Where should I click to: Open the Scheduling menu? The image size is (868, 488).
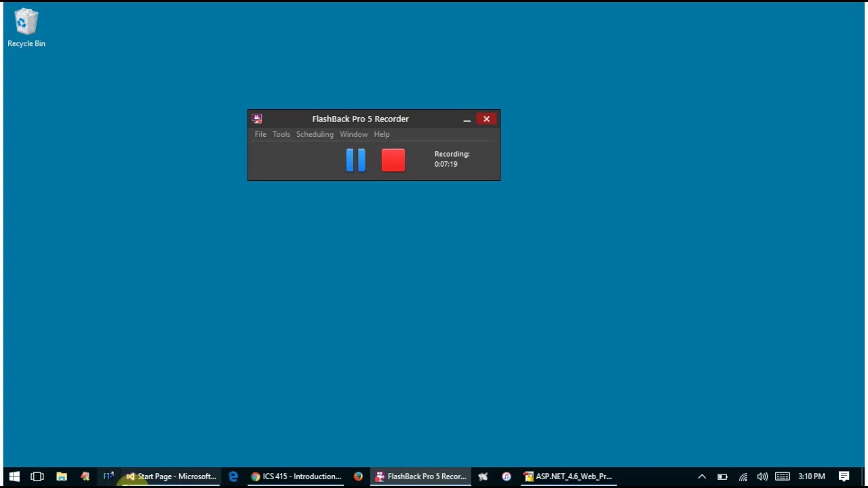point(315,134)
